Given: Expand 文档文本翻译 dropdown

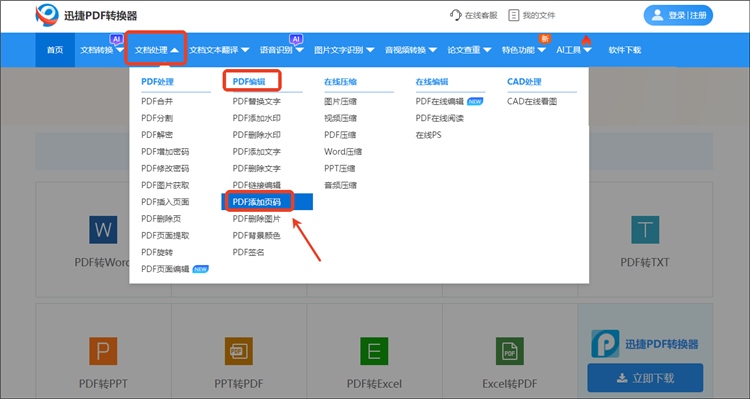Looking at the screenshot, I should tap(219, 50).
